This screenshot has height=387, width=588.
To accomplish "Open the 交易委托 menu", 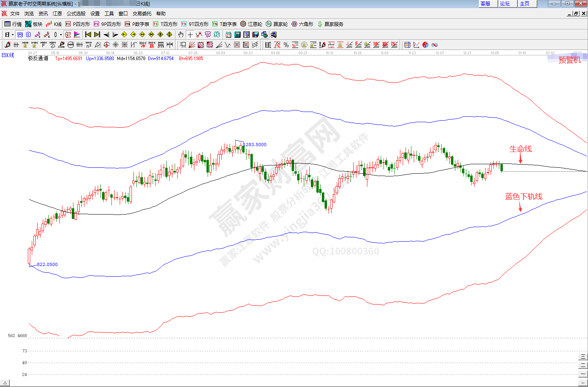I will 142,14.
